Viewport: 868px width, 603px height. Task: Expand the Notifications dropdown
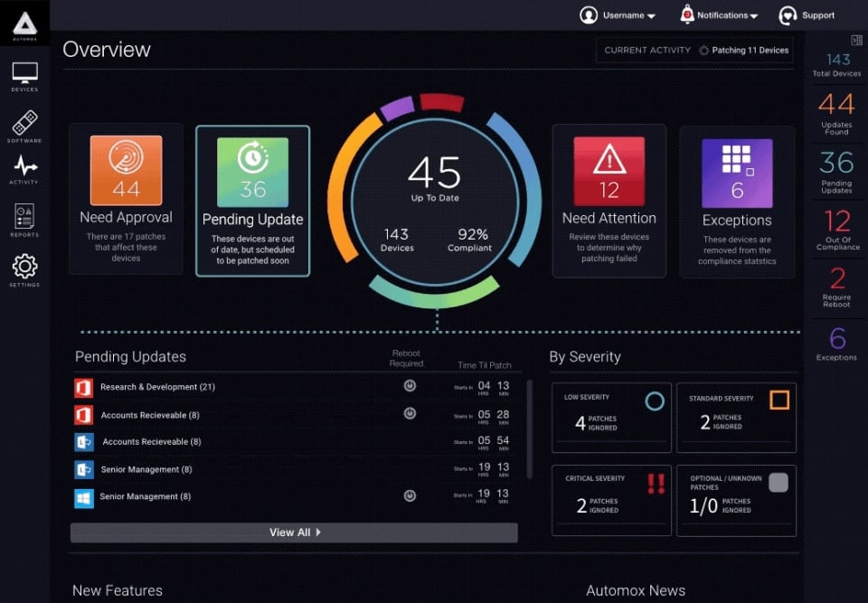click(719, 15)
